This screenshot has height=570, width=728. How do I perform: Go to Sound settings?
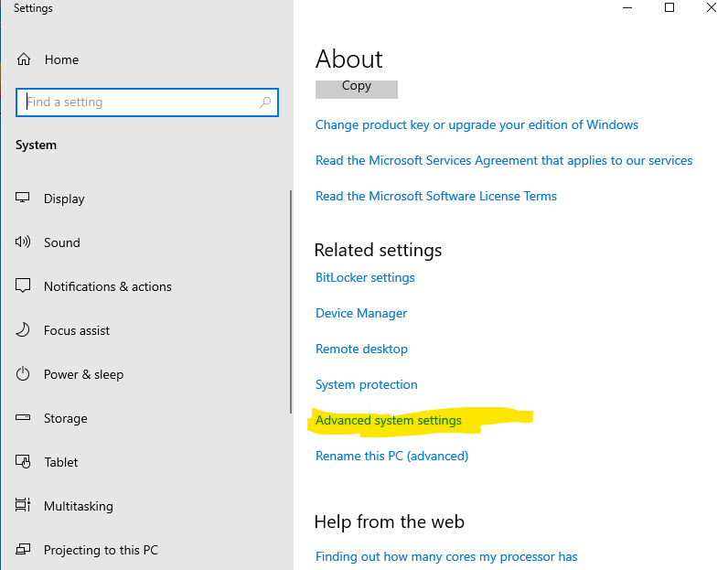click(x=62, y=242)
